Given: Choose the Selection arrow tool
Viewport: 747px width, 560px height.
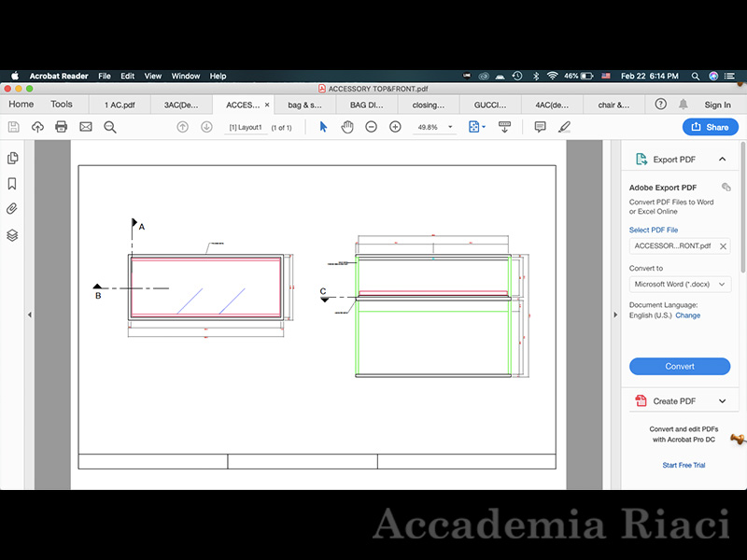Looking at the screenshot, I should point(323,127).
